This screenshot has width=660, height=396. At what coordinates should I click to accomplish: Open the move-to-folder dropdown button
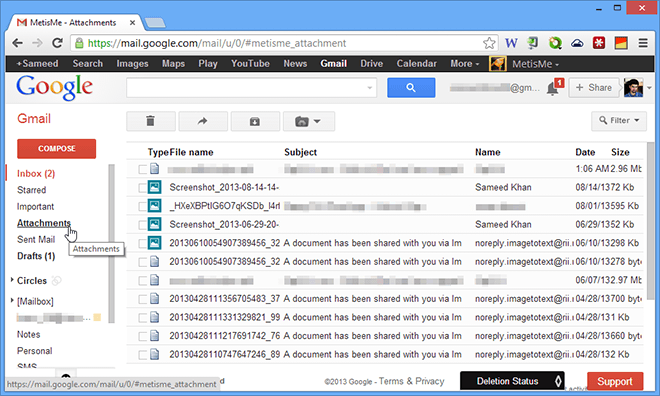[x=309, y=121]
